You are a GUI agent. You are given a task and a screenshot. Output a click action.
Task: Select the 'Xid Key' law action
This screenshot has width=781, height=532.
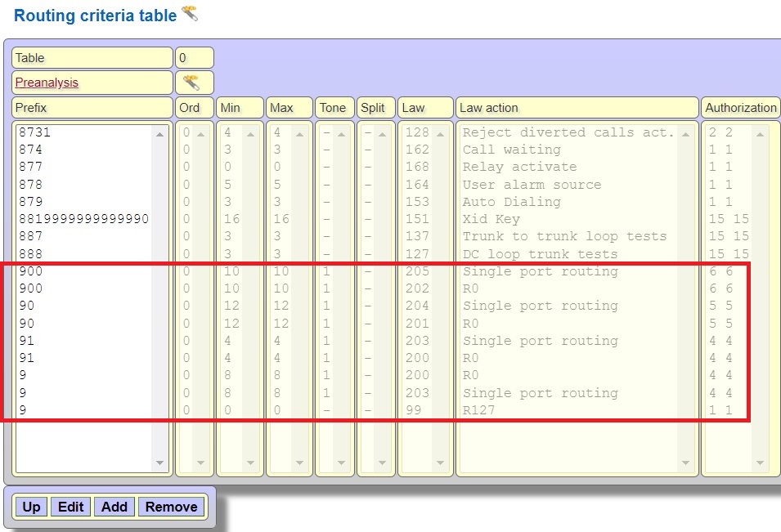[x=491, y=219]
